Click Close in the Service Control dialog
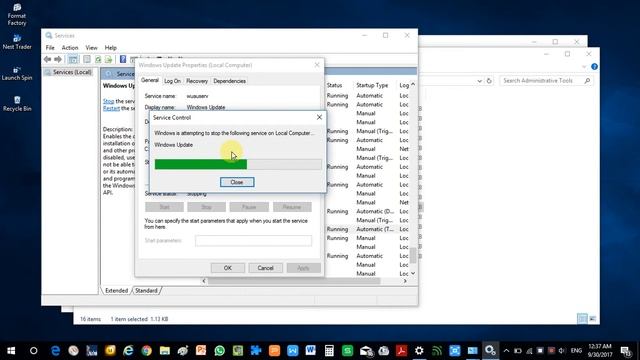This screenshot has height=360, width=640. pos(237,182)
